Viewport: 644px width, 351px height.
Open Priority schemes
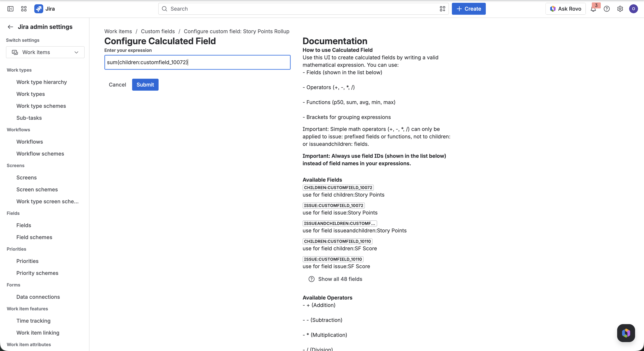tap(37, 273)
